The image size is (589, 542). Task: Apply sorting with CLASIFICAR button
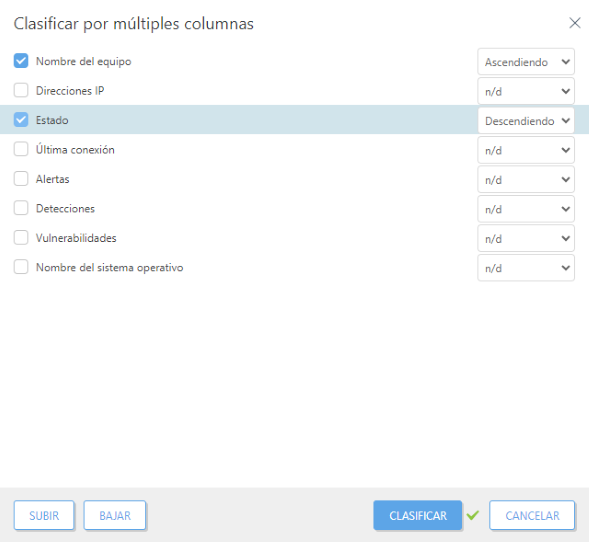click(418, 515)
